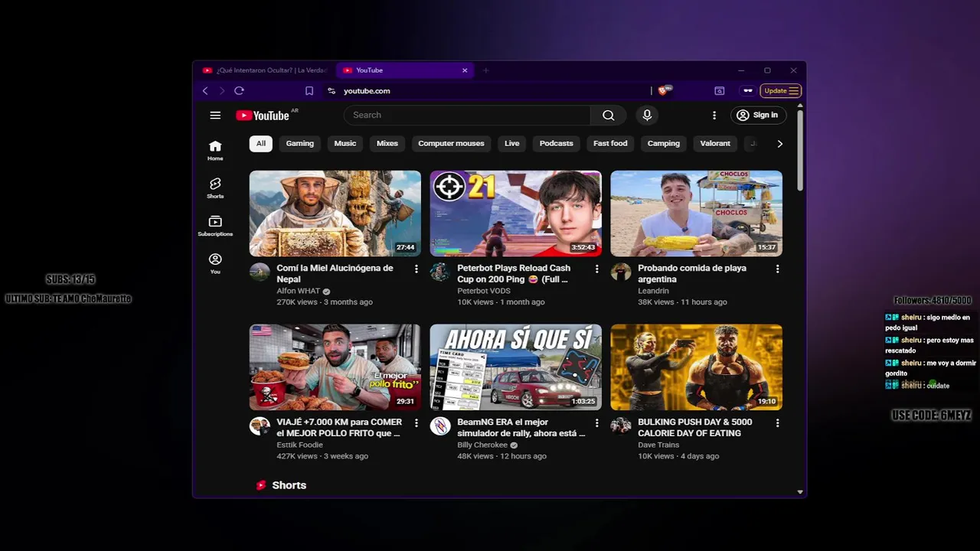Screen dimensions: 980x551
Task: Select the Camping filter chip
Action: click(664, 143)
